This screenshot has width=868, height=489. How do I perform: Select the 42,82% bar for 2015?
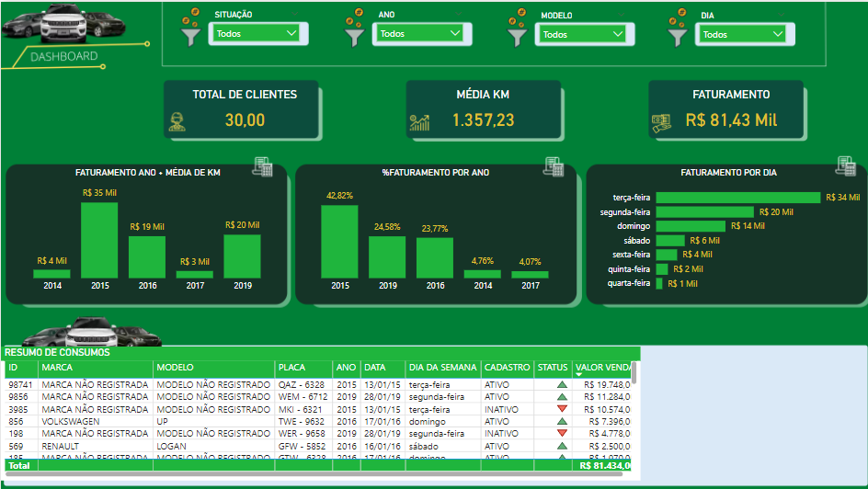(x=339, y=242)
